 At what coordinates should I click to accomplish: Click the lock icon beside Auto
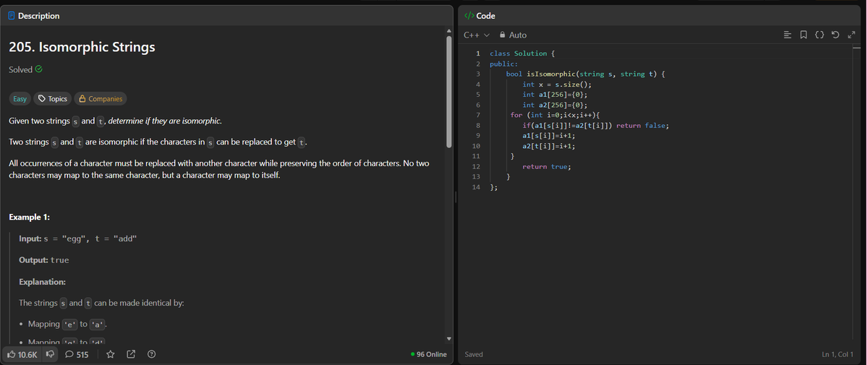(501, 35)
